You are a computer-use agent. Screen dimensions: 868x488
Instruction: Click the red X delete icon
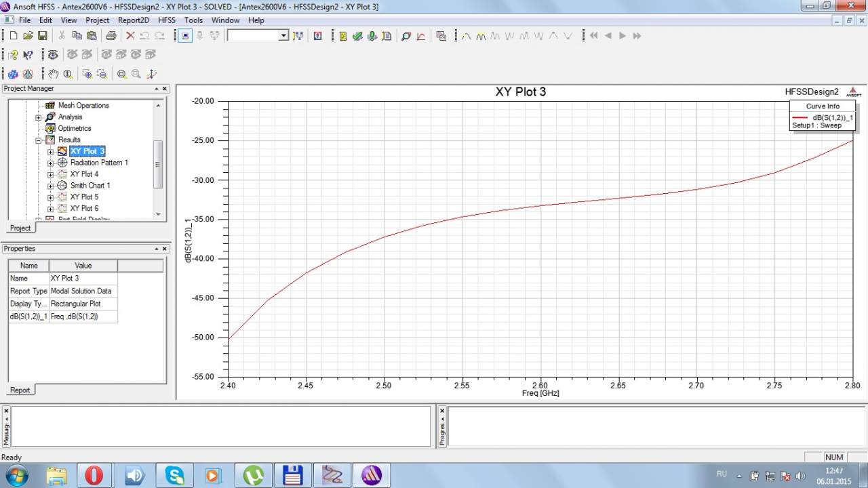(x=130, y=36)
